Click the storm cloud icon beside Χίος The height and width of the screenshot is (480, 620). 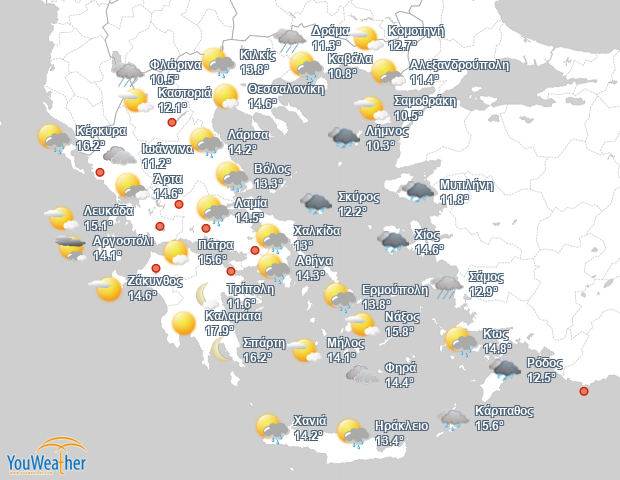pyautogui.click(x=393, y=242)
